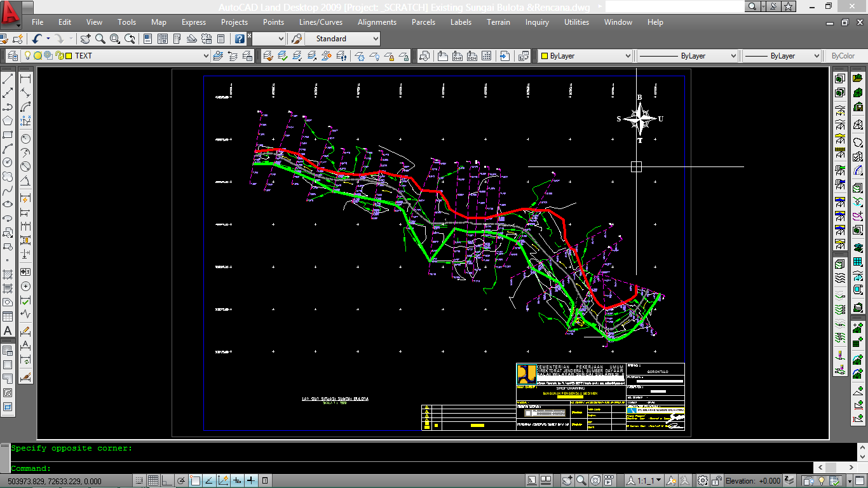This screenshot has height=488, width=868.
Task: Enable Grid display from the status bar
Action: (153, 481)
